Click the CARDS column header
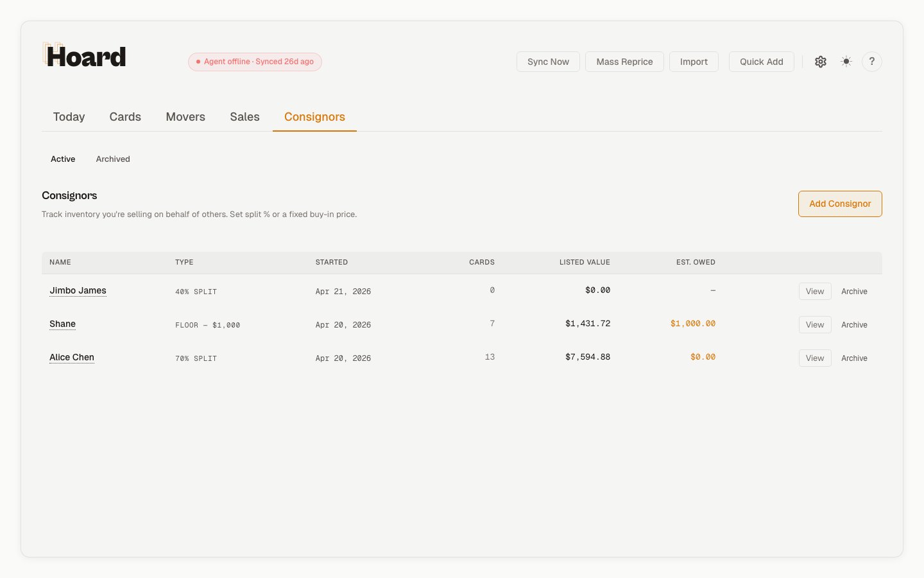 [x=482, y=262]
